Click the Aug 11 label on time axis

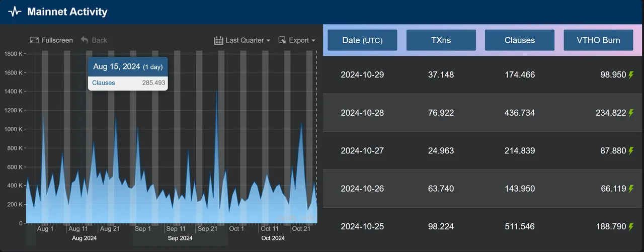click(78, 229)
